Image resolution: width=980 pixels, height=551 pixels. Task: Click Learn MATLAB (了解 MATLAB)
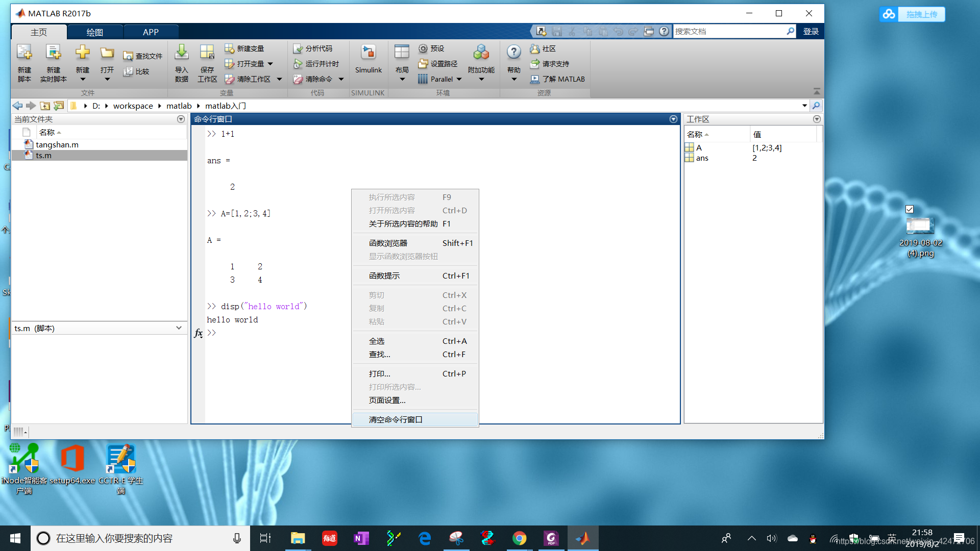(x=557, y=79)
